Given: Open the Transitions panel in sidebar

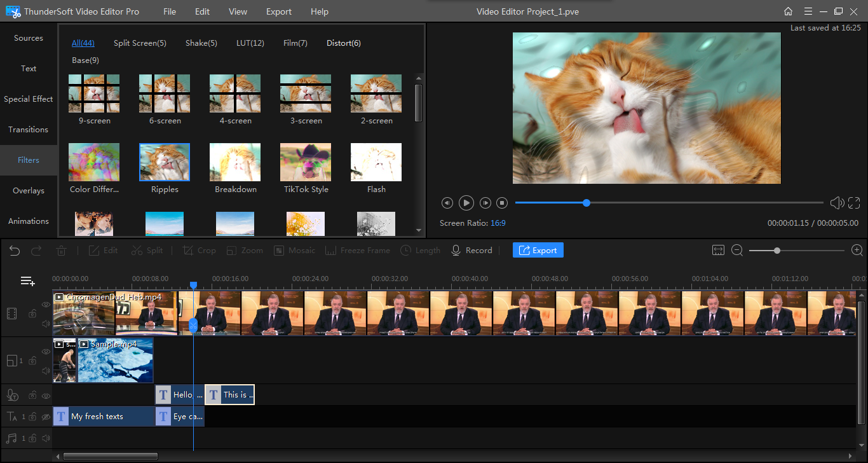Looking at the screenshot, I should [28, 130].
